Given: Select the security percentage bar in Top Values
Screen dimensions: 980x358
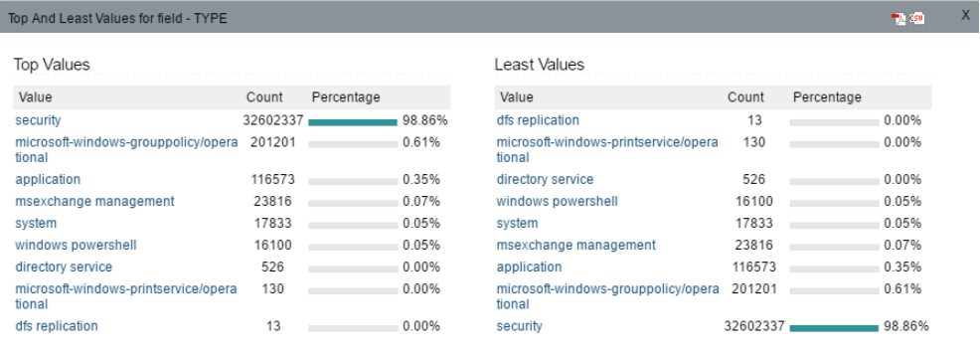Looking at the screenshot, I should tap(353, 122).
